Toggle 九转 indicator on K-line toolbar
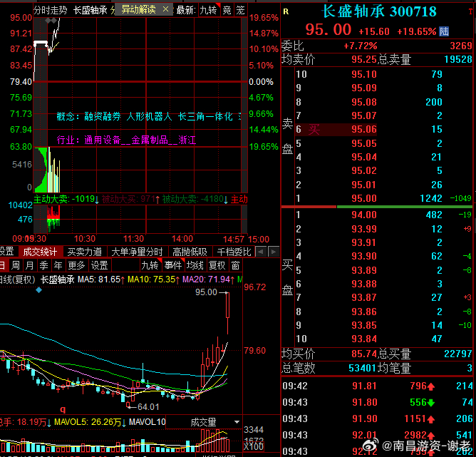The image size is (476, 457). coord(150,265)
